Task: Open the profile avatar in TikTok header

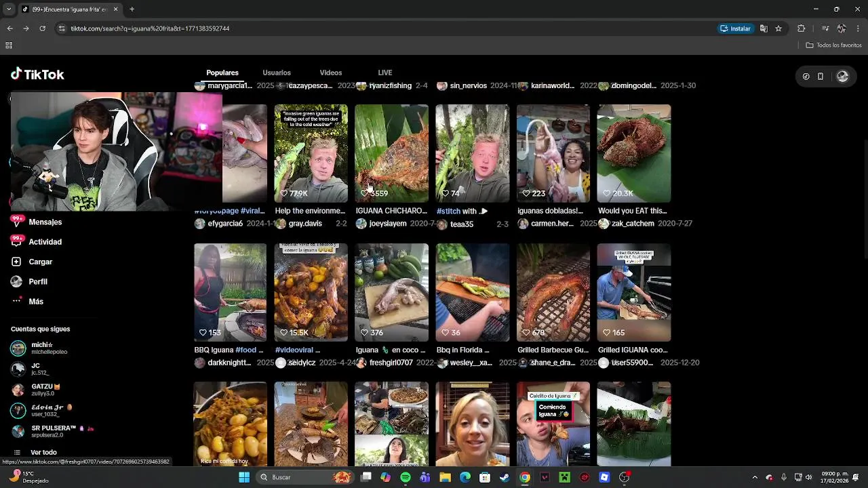Action: coord(843,77)
